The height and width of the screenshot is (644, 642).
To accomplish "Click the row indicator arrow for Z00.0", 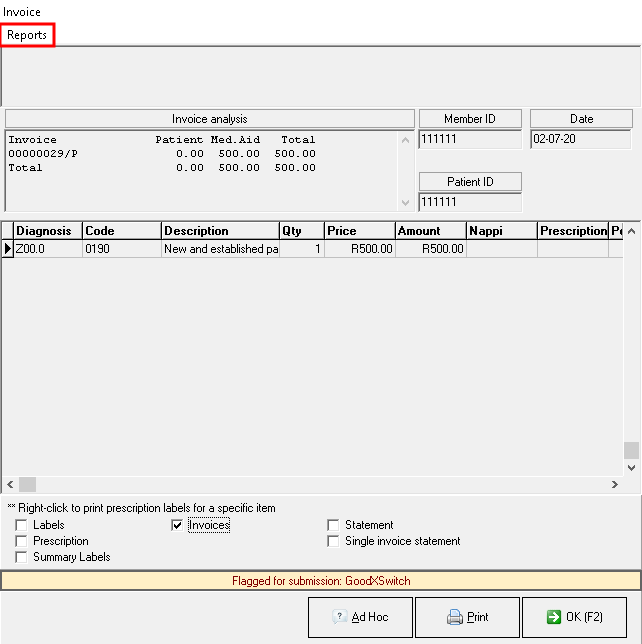I will click(7, 249).
